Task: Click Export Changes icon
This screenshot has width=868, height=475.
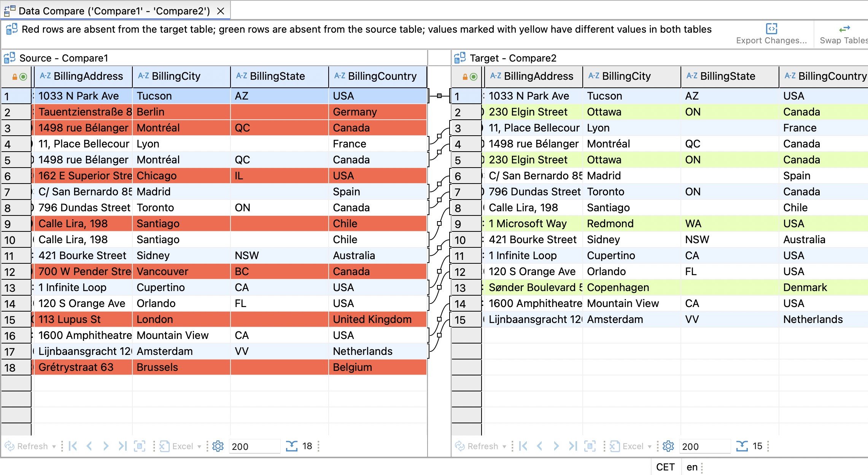Action: tap(771, 29)
